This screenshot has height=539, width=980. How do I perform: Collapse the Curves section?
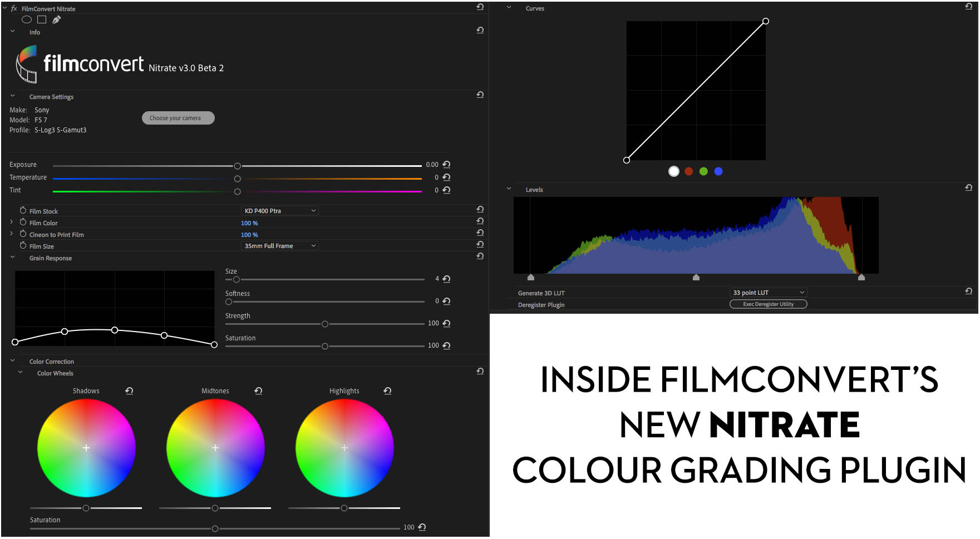[x=509, y=7]
